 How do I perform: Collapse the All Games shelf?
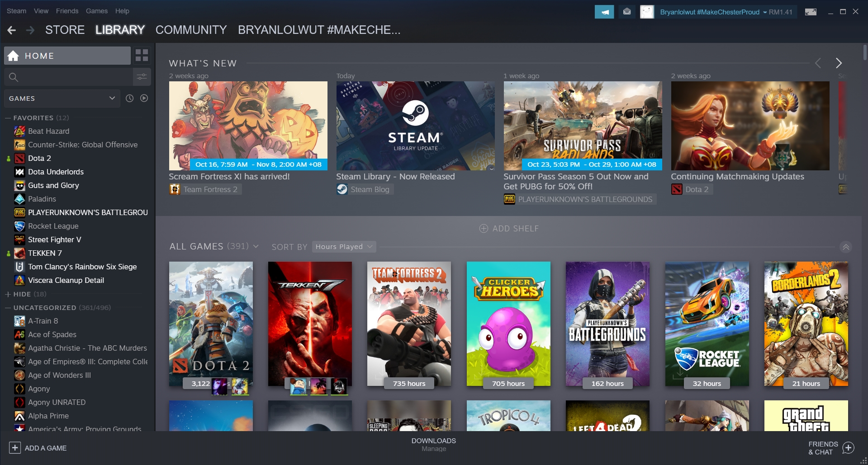coord(845,247)
